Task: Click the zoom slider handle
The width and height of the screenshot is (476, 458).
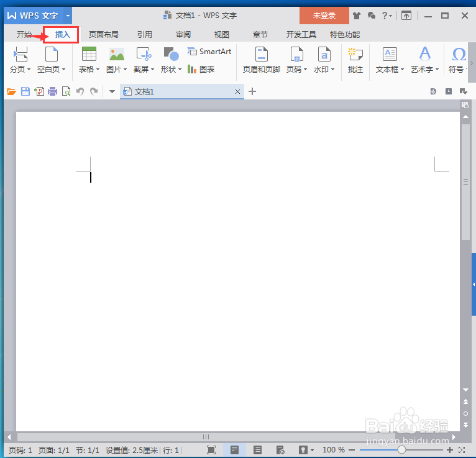Action: pos(401,450)
